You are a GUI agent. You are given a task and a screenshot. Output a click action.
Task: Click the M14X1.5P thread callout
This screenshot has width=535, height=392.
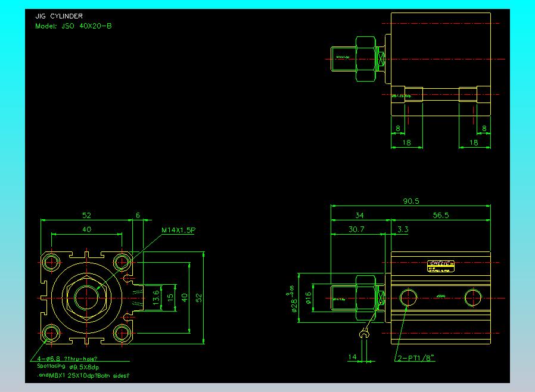pos(179,231)
